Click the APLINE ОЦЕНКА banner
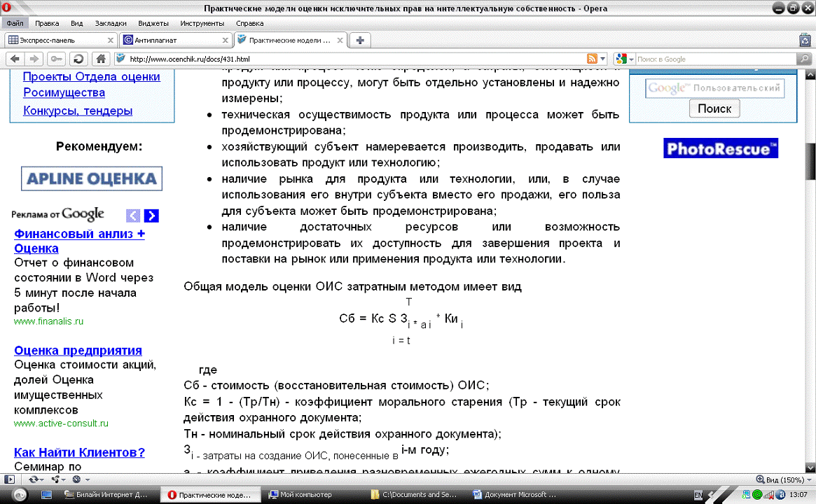 92,178
